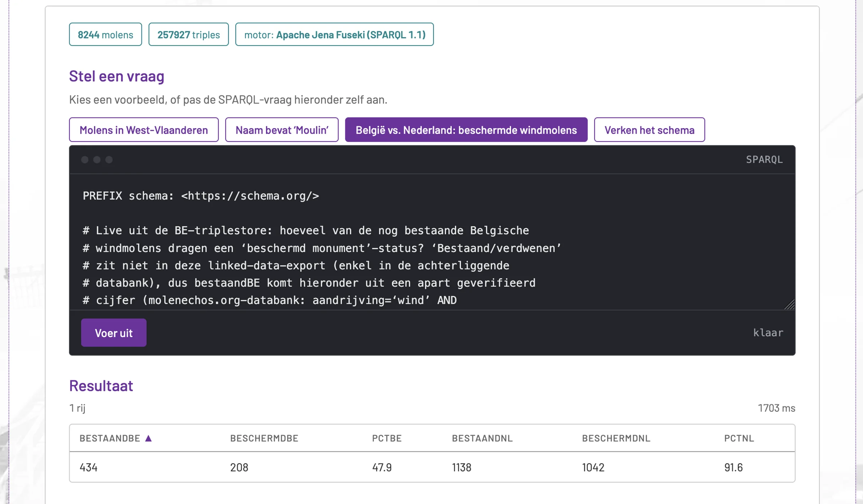Viewport: 863px width, 504px height.
Task: Click the second window dot in editor header
Action: pyautogui.click(x=97, y=159)
